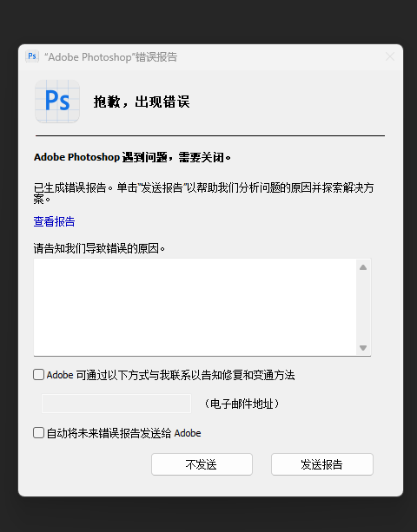Click the text area vertical scrollbar track

click(x=363, y=307)
